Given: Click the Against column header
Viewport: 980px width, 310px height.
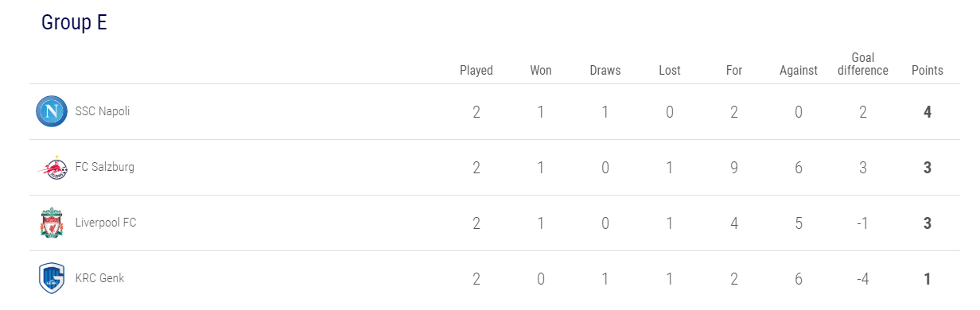Looking at the screenshot, I should [x=799, y=70].
